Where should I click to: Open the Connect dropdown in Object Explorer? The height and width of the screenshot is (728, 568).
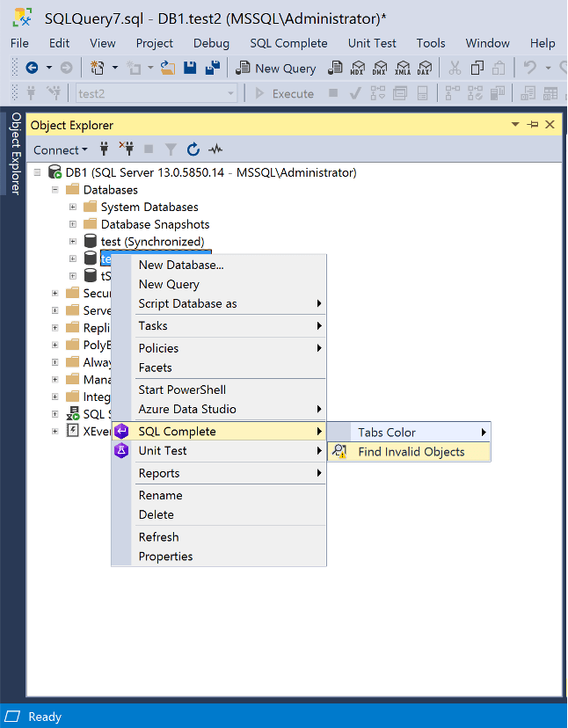click(61, 150)
